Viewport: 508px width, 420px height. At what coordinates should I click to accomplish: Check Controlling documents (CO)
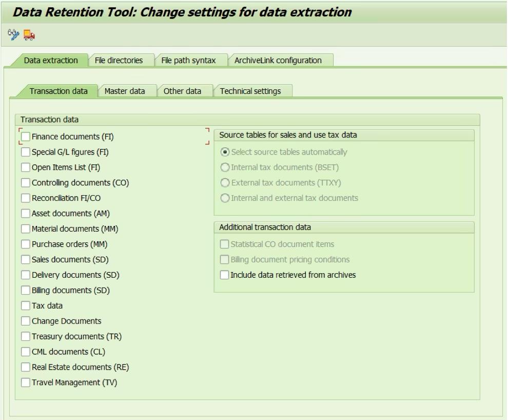coord(26,182)
